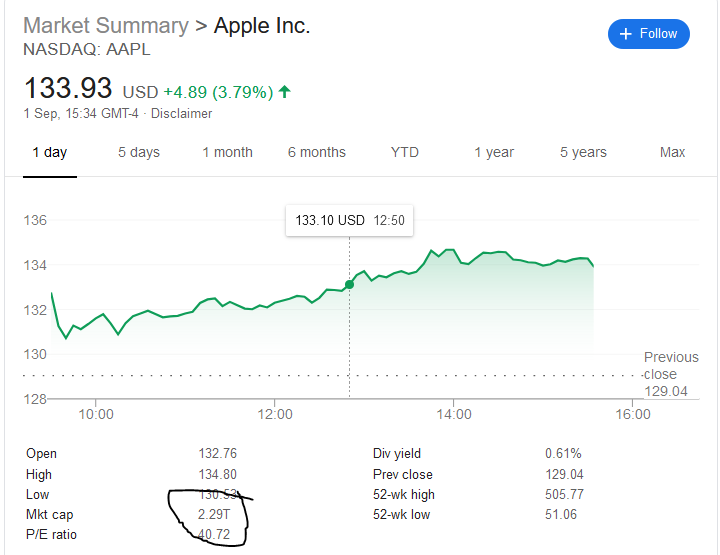Click the P/E ratio label
Viewport: 720px width, 555px height.
[51, 534]
